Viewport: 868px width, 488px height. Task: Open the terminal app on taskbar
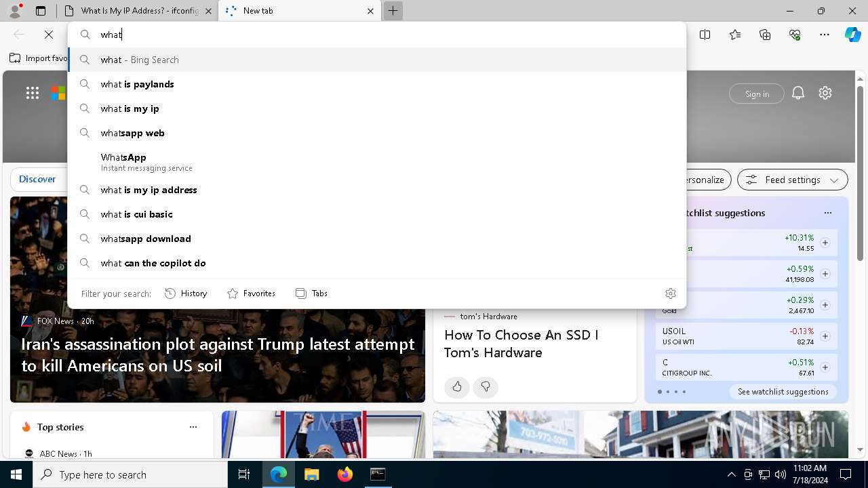[x=378, y=474]
